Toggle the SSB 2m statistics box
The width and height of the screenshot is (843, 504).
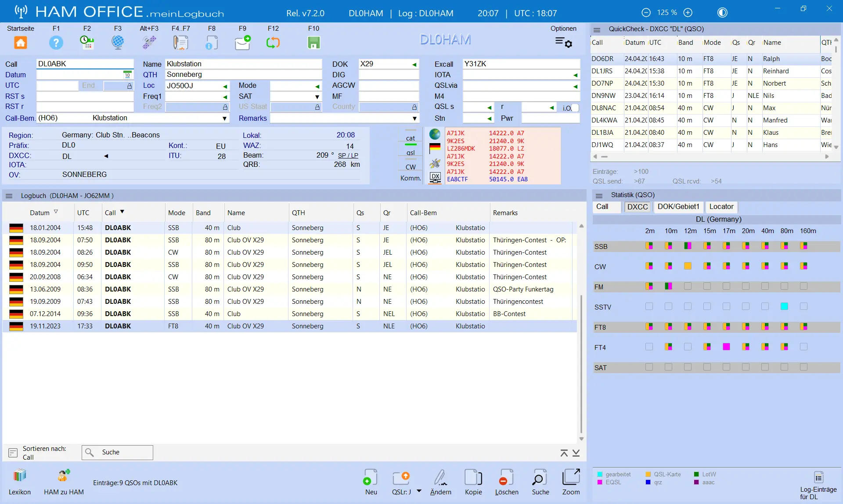point(649,246)
